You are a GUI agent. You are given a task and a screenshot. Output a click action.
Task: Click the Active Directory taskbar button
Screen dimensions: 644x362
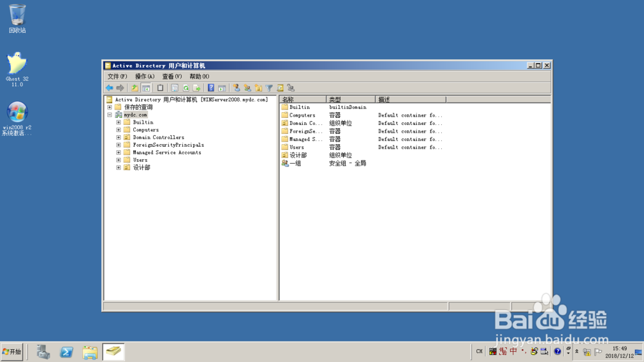click(113, 352)
